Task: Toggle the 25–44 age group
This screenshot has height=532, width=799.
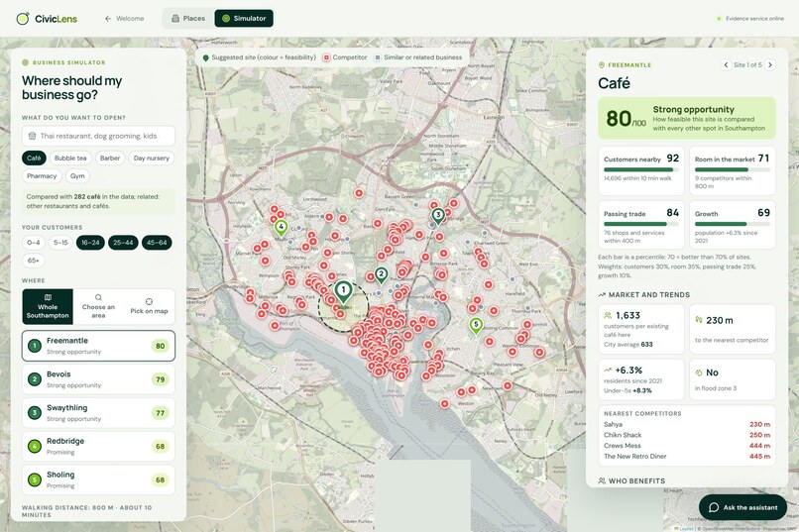Action: click(123, 243)
